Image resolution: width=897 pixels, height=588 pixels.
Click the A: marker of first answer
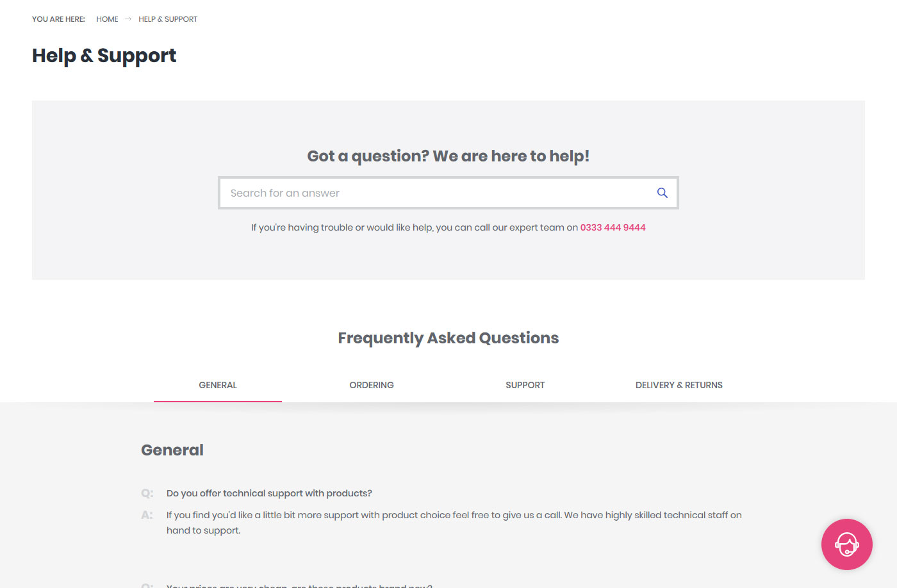pos(147,515)
